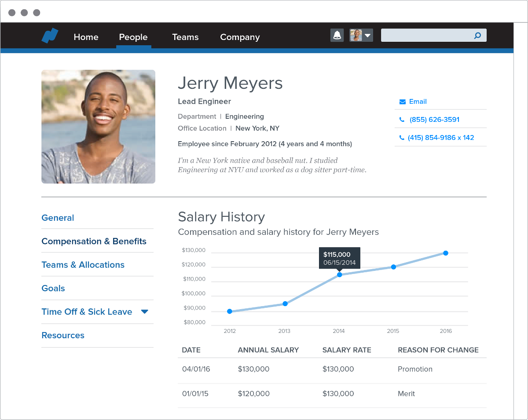
Task: Click the REASON FOR CHANGE column header
Action: 438,350
